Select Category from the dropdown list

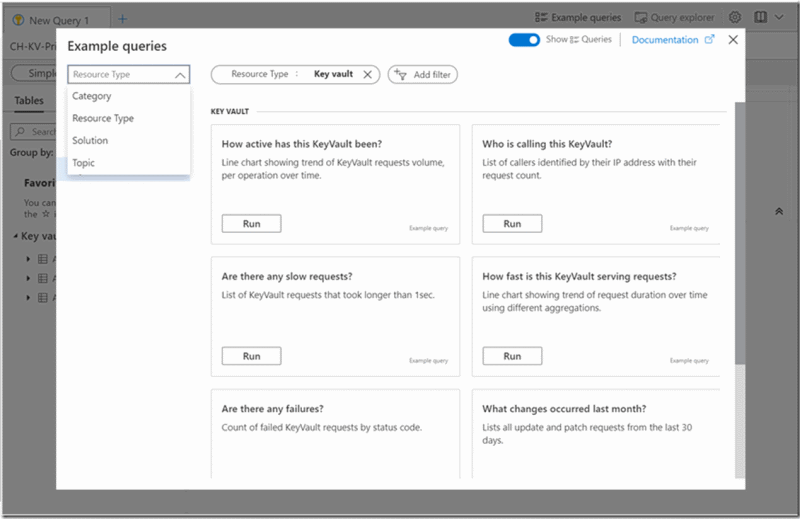pyautogui.click(x=92, y=96)
